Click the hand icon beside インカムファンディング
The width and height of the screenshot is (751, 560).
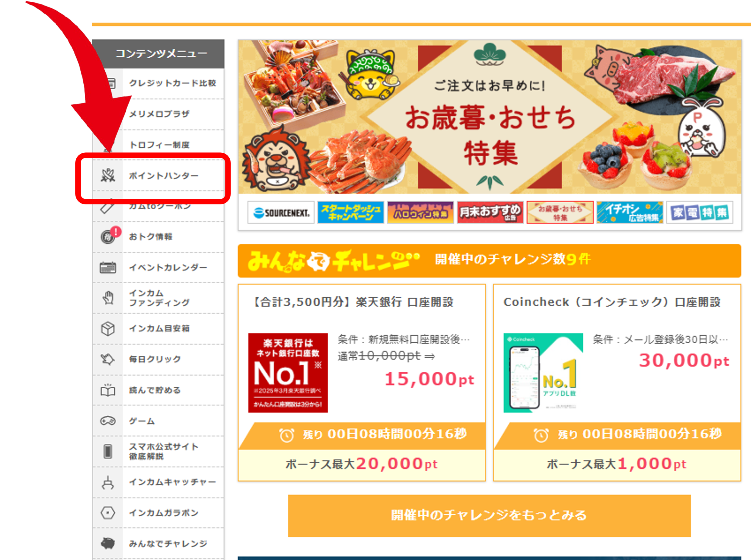pyautogui.click(x=108, y=298)
